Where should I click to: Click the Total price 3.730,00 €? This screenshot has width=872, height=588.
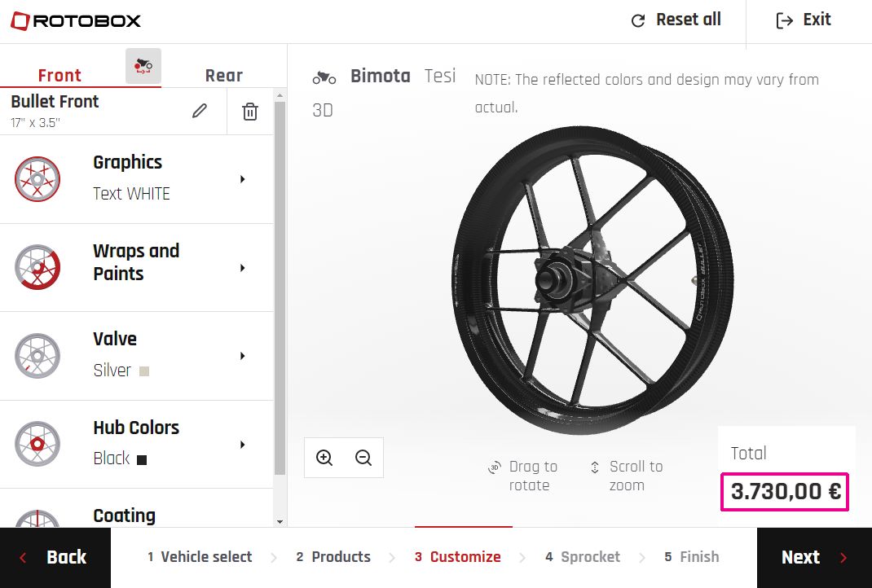click(x=785, y=492)
